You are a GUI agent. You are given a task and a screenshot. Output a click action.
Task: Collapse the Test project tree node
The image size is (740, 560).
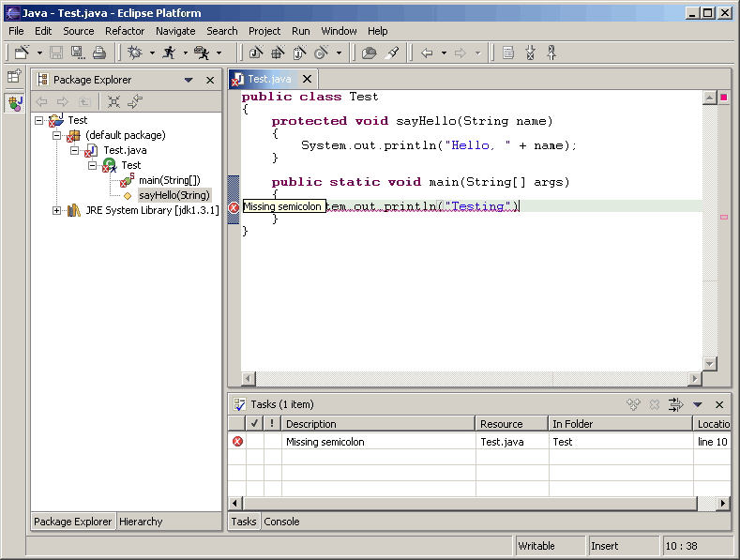click(x=38, y=120)
